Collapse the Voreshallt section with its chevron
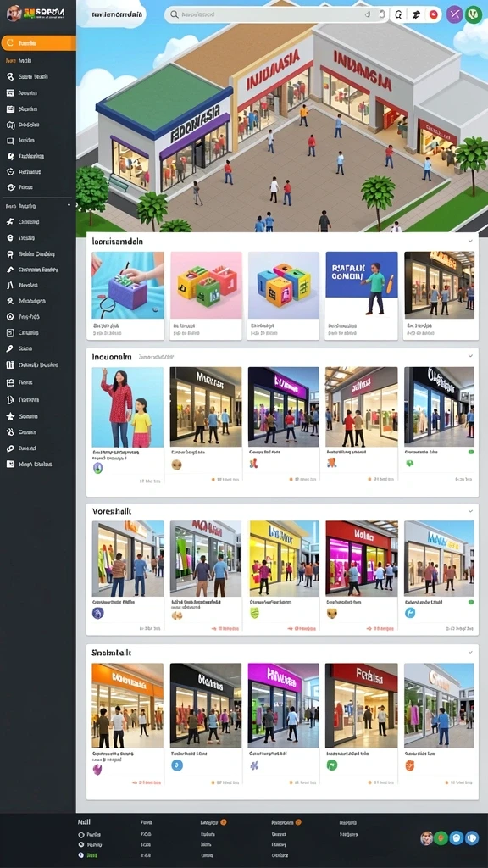 tap(470, 511)
